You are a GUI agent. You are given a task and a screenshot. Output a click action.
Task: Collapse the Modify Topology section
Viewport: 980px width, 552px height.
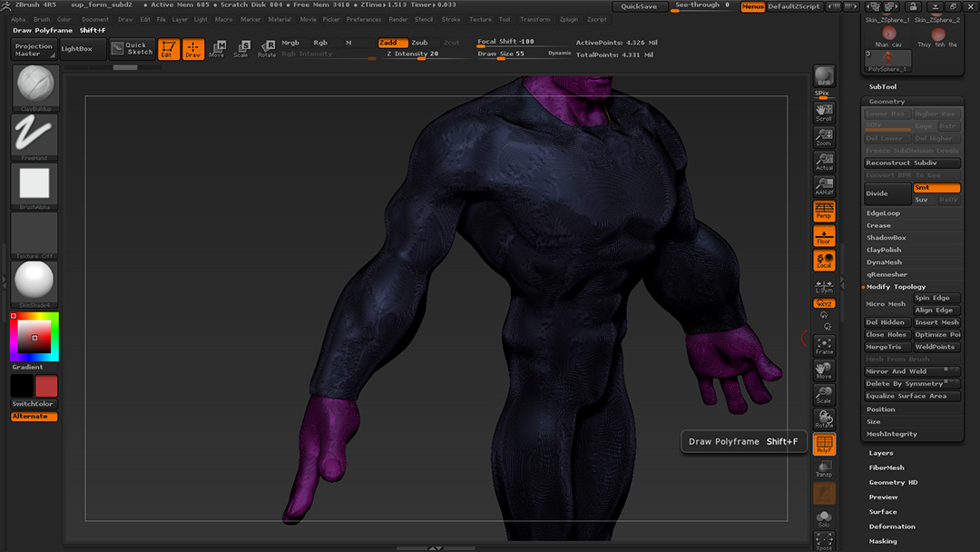pos(896,287)
